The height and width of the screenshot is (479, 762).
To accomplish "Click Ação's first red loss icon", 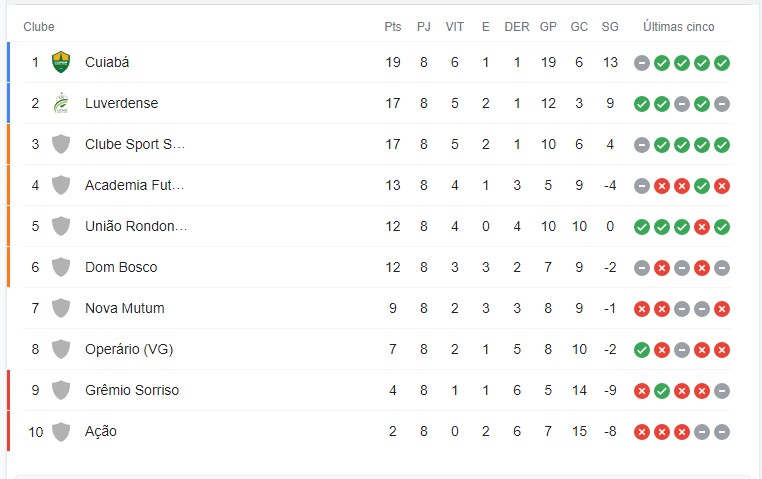I will 642,432.
